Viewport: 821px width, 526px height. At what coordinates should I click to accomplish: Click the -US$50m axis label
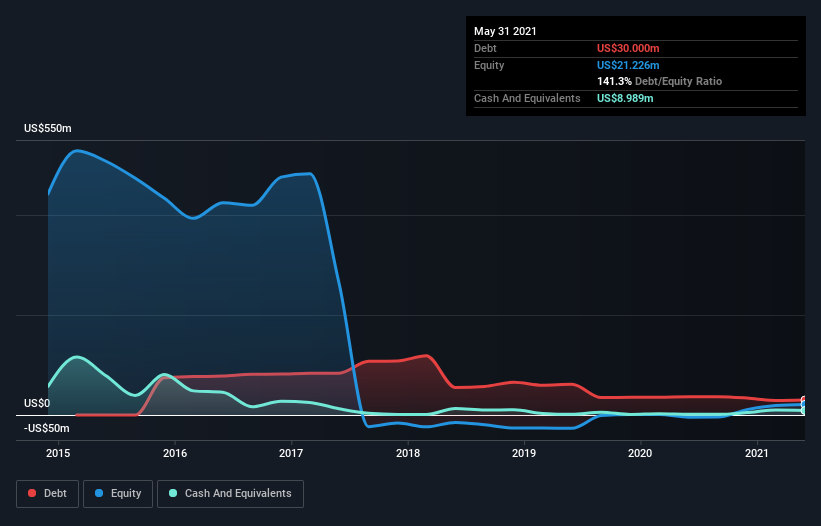47,429
